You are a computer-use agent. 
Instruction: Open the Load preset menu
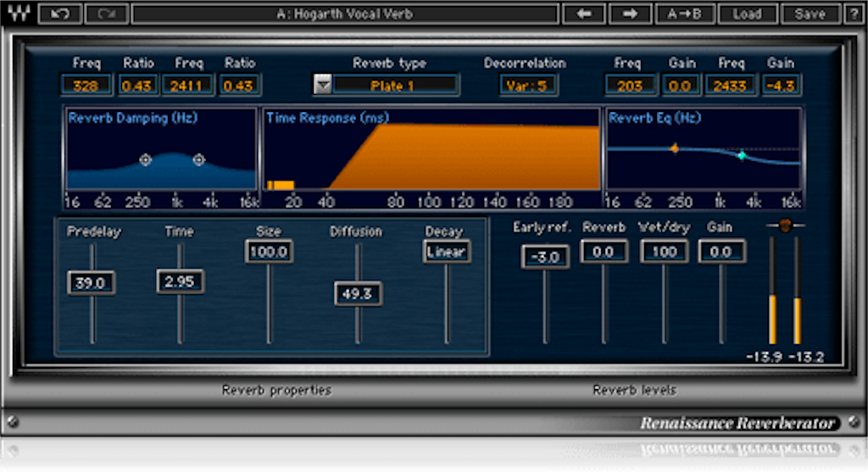(x=748, y=14)
